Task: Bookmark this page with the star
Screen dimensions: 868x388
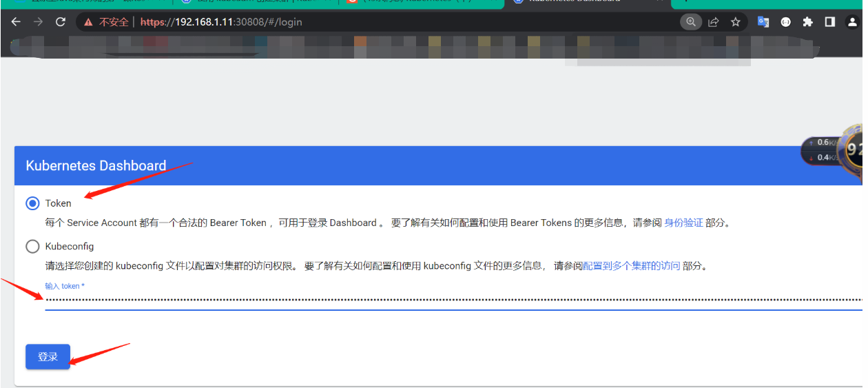Action: [736, 22]
